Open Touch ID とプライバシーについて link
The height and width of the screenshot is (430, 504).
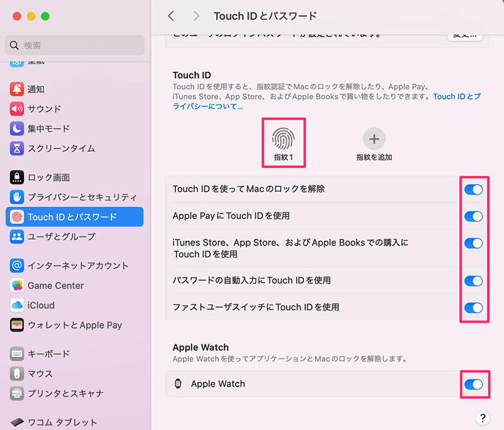326,101
